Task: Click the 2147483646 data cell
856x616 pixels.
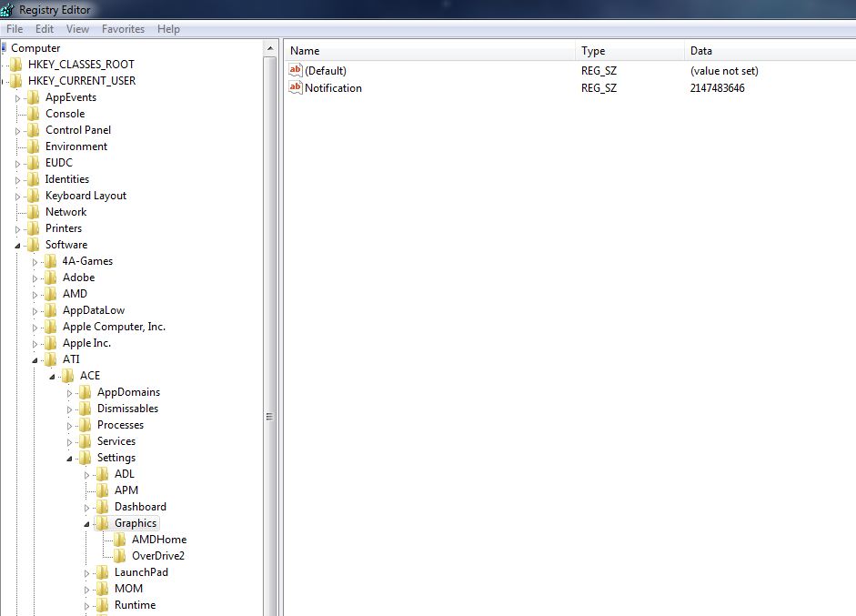Action: click(x=718, y=88)
